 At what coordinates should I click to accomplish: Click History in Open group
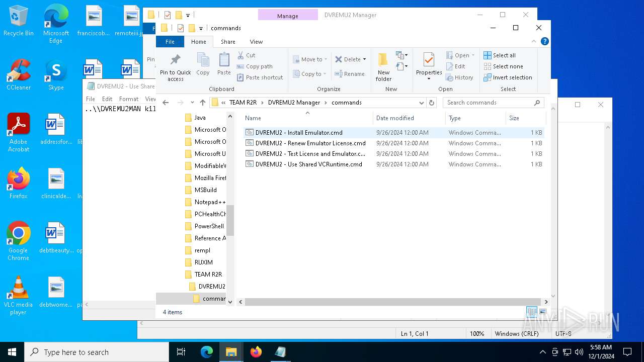point(459,77)
